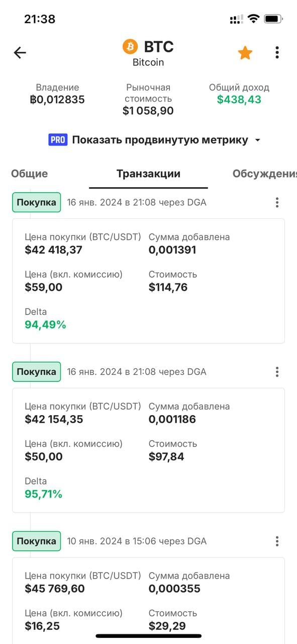297x644 pixels.
Task: Click the first Покупка label badge
Action: click(37, 202)
